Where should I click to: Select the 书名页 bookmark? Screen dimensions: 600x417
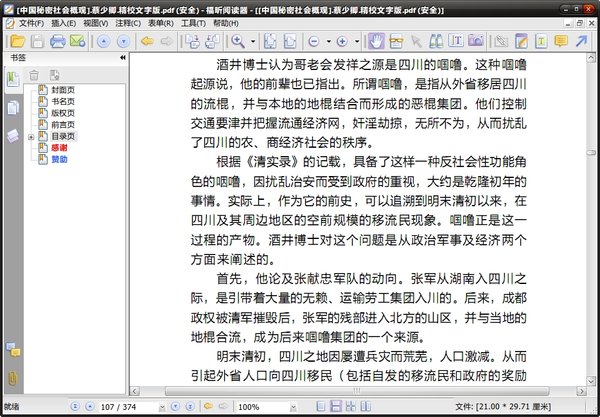(x=63, y=102)
